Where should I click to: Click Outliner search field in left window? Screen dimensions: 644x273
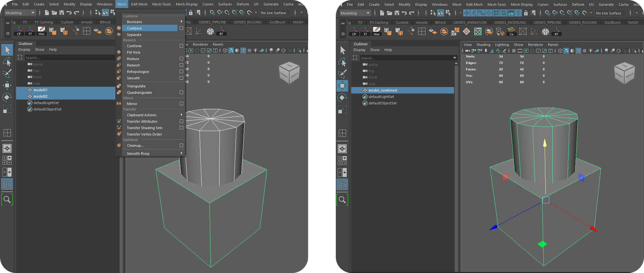point(70,58)
